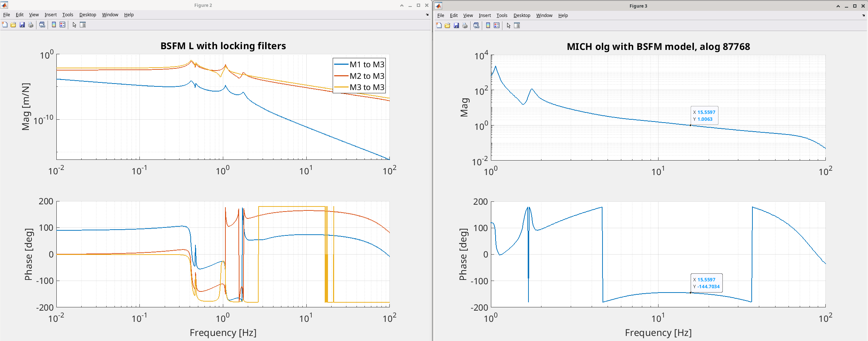Open the Desktop menu in Figure 3
The image size is (868, 341).
point(522,16)
